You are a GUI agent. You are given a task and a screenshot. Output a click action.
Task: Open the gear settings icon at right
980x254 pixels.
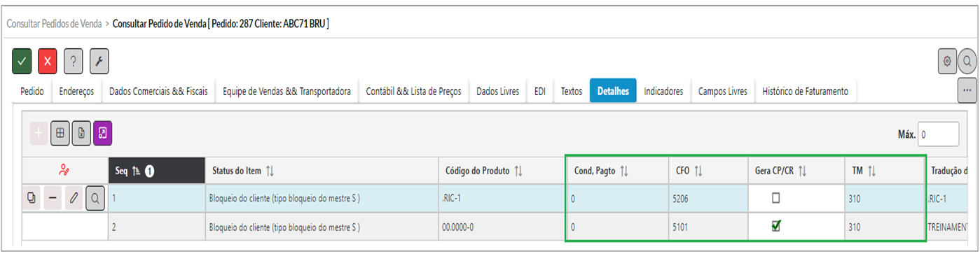pyautogui.click(x=947, y=62)
